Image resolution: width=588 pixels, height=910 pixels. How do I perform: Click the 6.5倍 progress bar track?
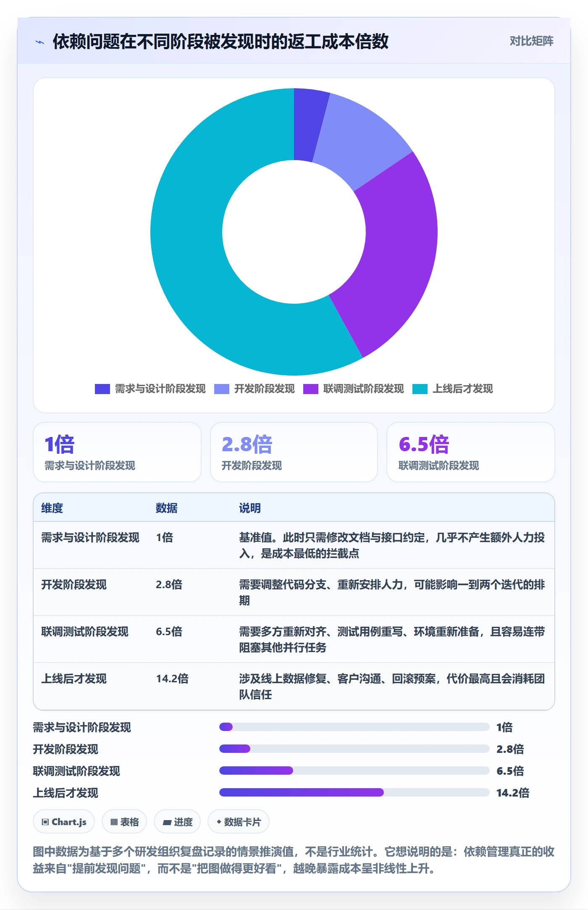[354, 771]
